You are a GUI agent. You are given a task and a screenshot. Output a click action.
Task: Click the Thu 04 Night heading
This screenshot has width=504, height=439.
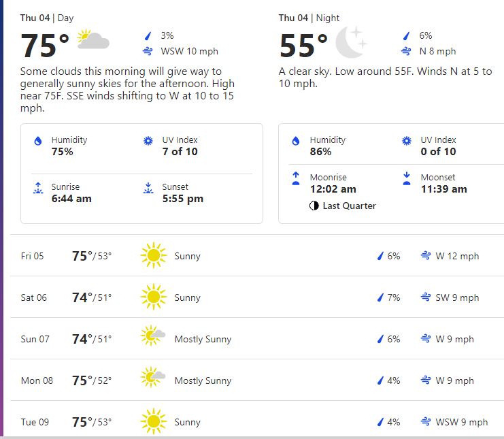[309, 18]
